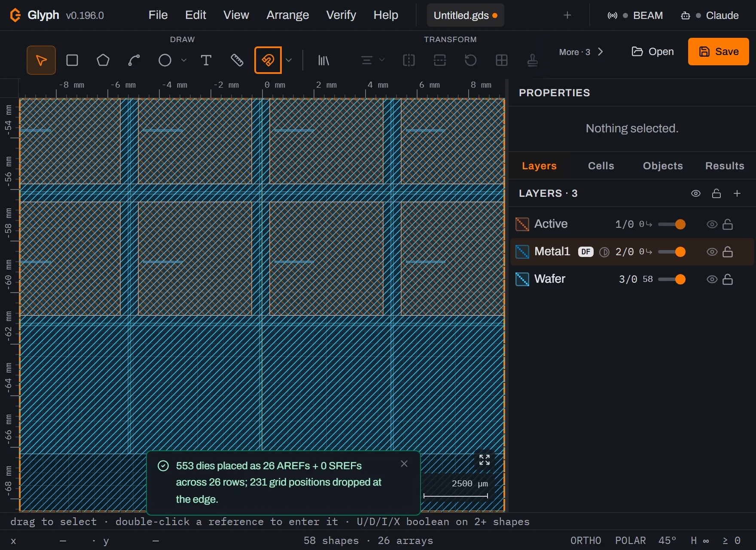Select the arrow selection tool

point(41,60)
